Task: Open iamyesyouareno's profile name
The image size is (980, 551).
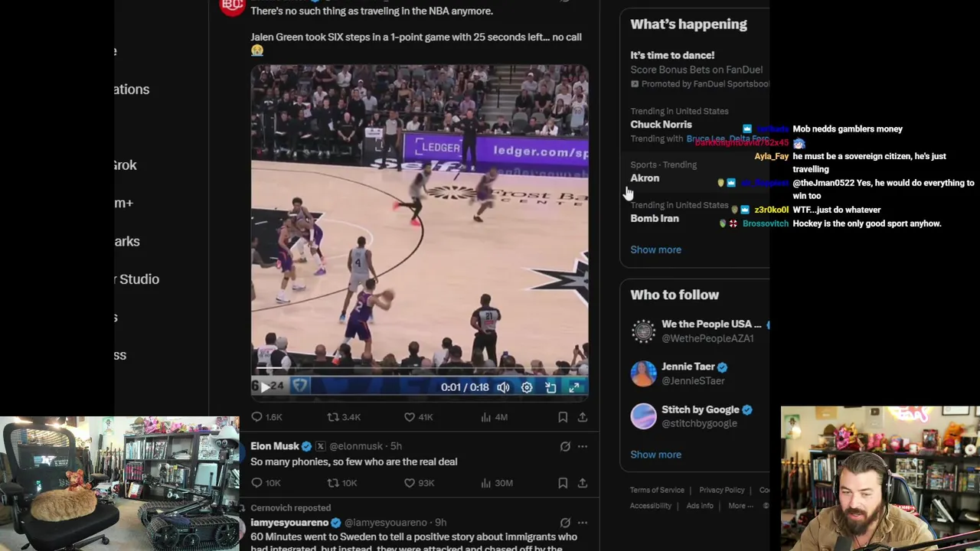Action: coord(289,523)
